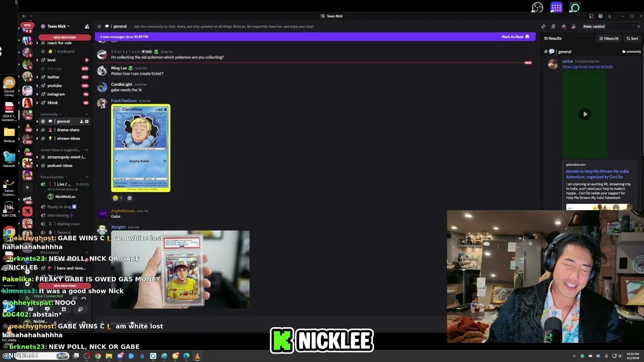Click the VLC icon in the taskbar
Viewport: 644px width, 362px height.
pos(197,356)
